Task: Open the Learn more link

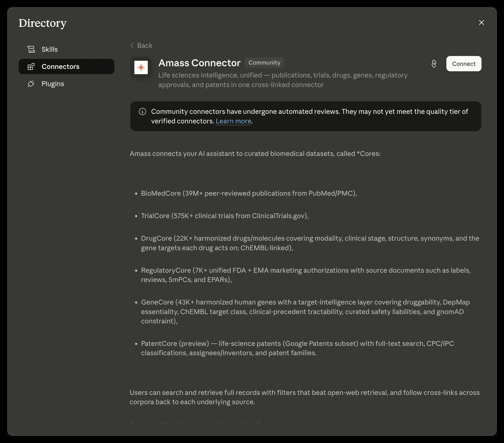Action: (x=233, y=121)
